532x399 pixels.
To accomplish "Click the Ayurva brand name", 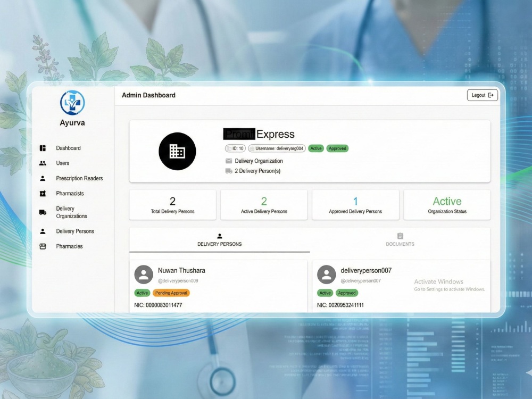I will 72,123.
